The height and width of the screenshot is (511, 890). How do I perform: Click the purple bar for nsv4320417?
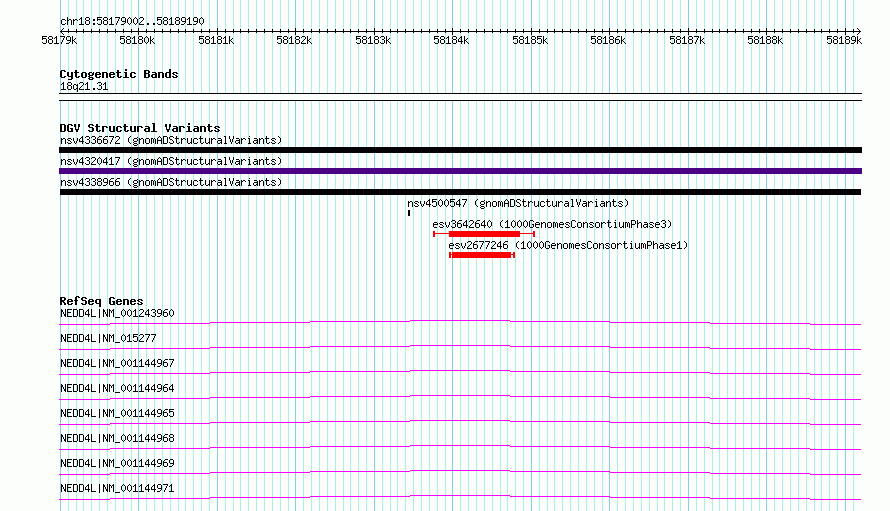pos(460,171)
